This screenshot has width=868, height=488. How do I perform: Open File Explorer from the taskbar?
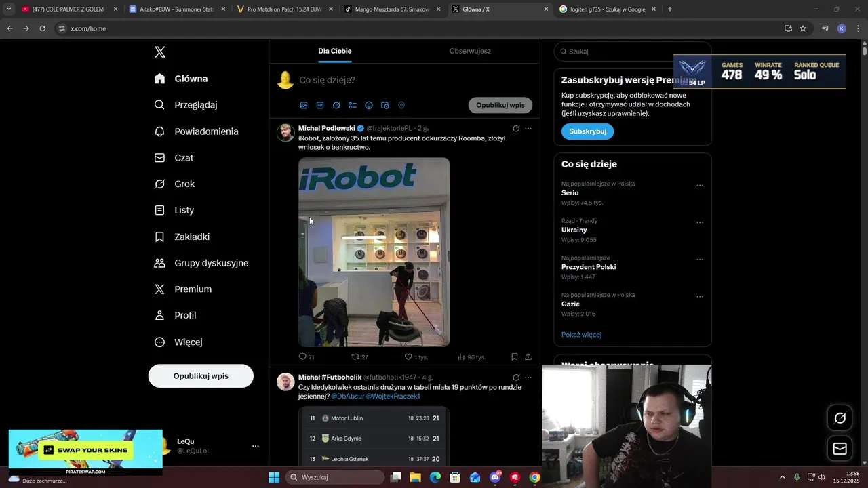416,477
